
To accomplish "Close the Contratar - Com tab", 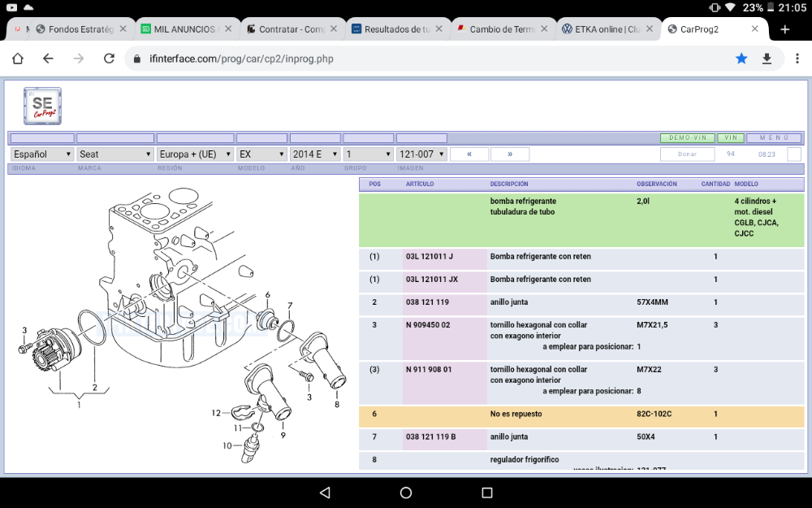I will [334, 29].
